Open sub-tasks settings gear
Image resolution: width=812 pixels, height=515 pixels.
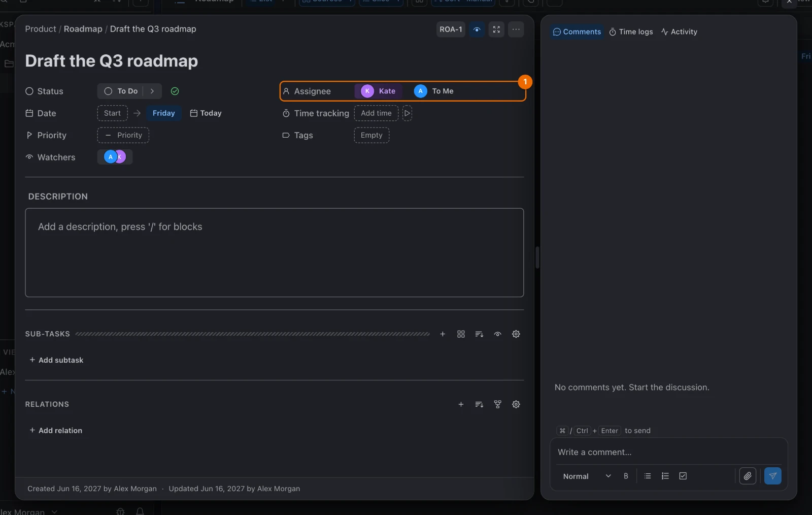pos(516,334)
